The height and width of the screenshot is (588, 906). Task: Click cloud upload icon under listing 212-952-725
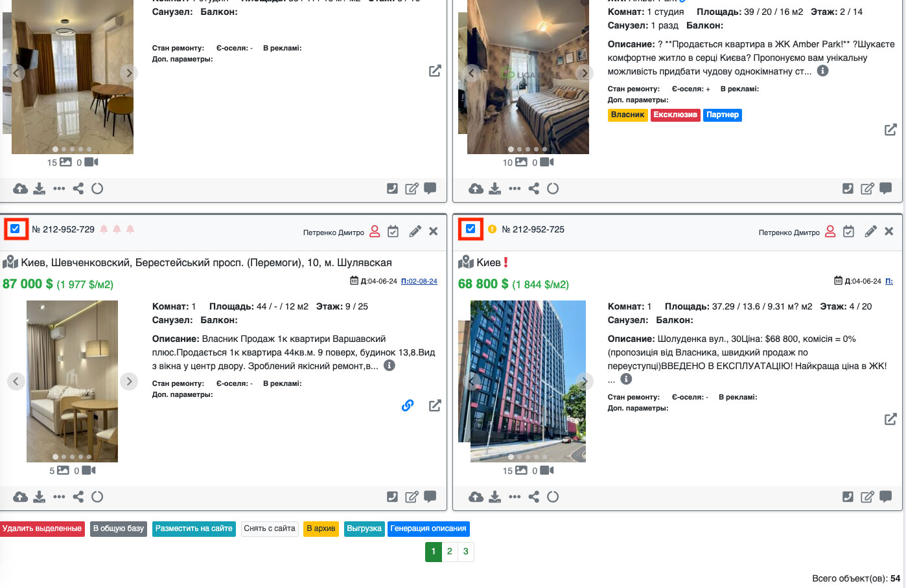476,497
